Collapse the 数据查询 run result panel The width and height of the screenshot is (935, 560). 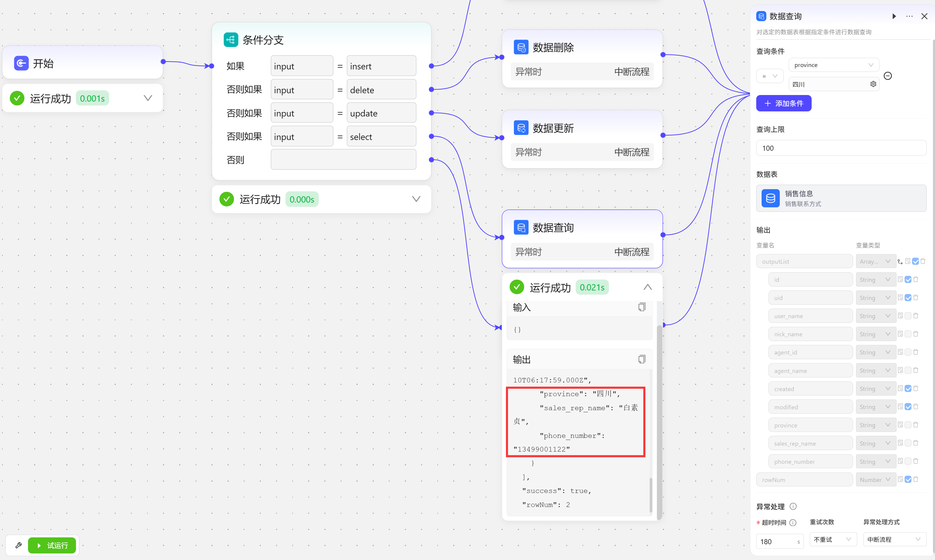tap(647, 287)
